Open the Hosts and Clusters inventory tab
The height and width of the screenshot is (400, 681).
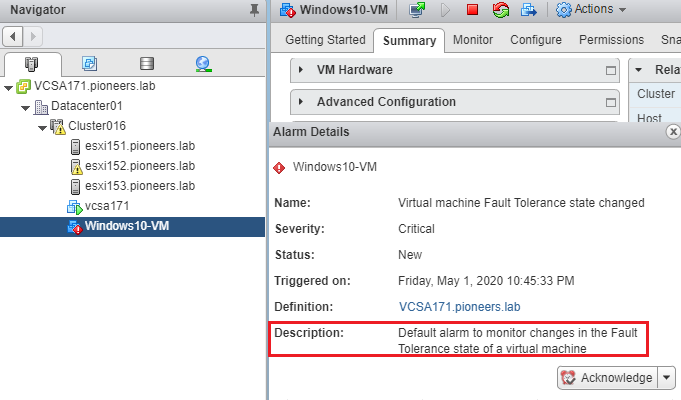click(31, 64)
